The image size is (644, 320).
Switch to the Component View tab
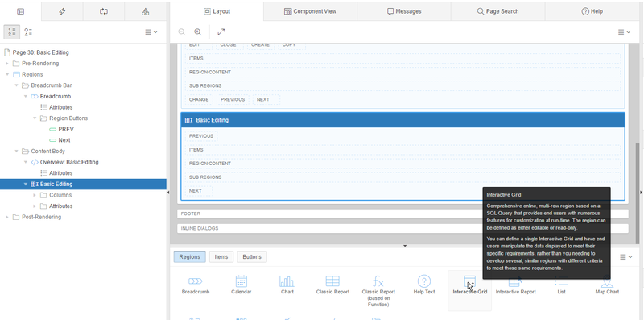coord(310,11)
